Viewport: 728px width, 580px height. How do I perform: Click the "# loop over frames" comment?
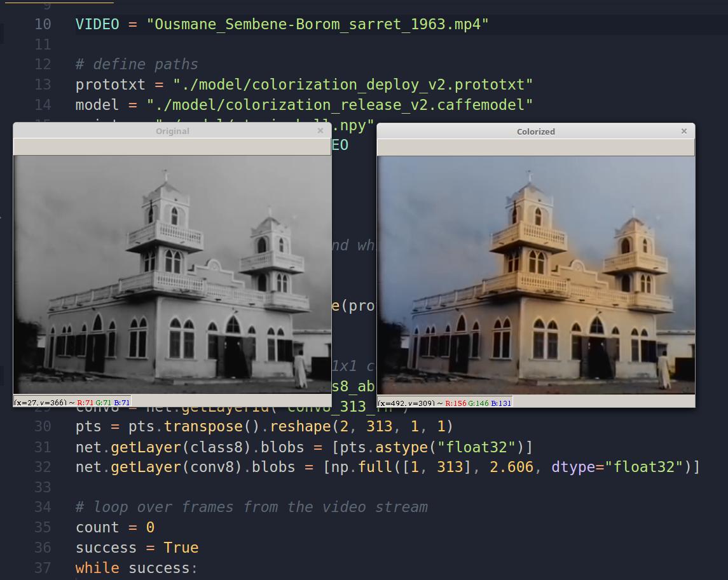pyautogui.click(x=251, y=507)
